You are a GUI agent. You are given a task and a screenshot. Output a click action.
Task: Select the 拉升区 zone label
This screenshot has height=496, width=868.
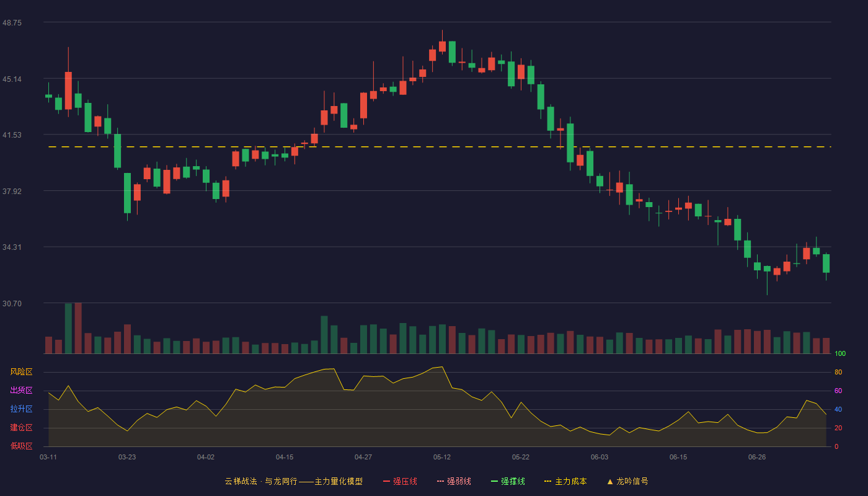(21, 409)
